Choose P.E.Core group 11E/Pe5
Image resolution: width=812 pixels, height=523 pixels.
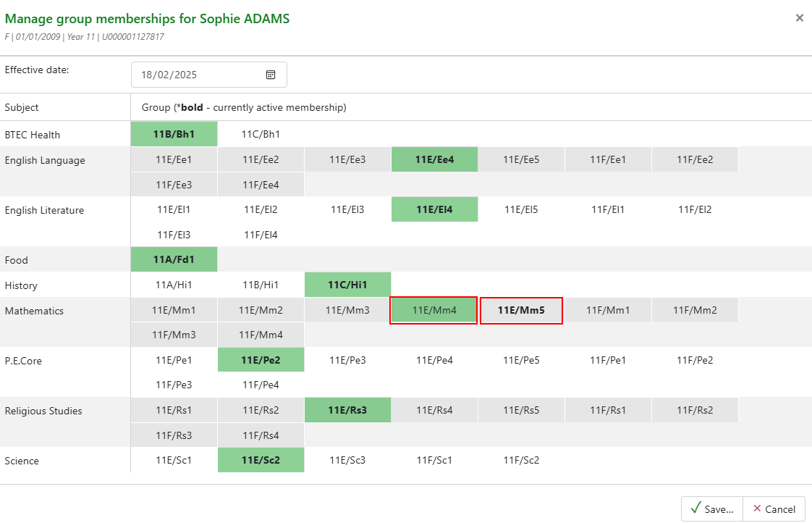(x=522, y=360)
